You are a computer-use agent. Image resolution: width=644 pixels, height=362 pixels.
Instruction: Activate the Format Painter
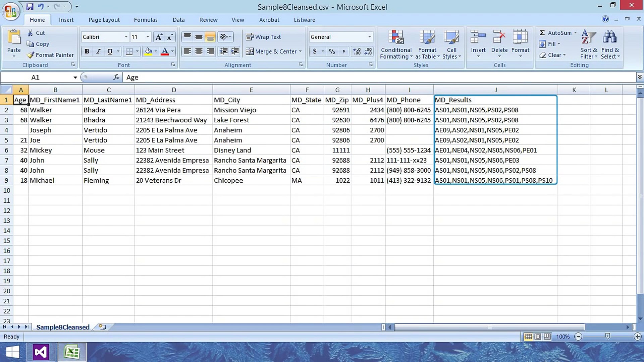pyautogui.click(x=50, y=55)
